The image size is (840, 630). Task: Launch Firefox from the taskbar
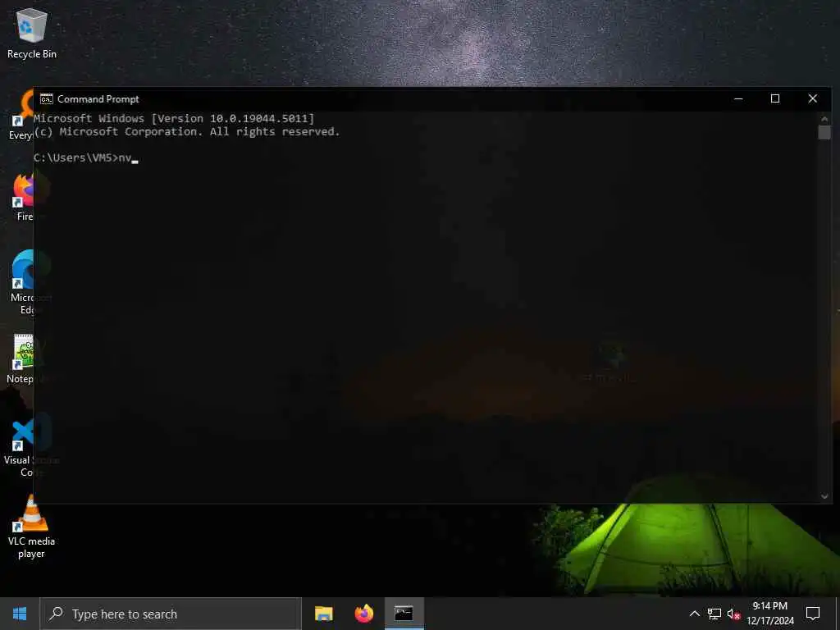pos(363,614)
